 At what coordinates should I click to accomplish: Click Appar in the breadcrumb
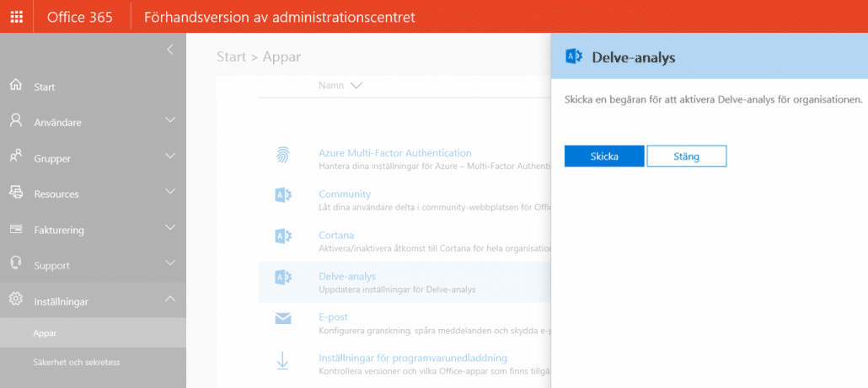coord(281,57)
